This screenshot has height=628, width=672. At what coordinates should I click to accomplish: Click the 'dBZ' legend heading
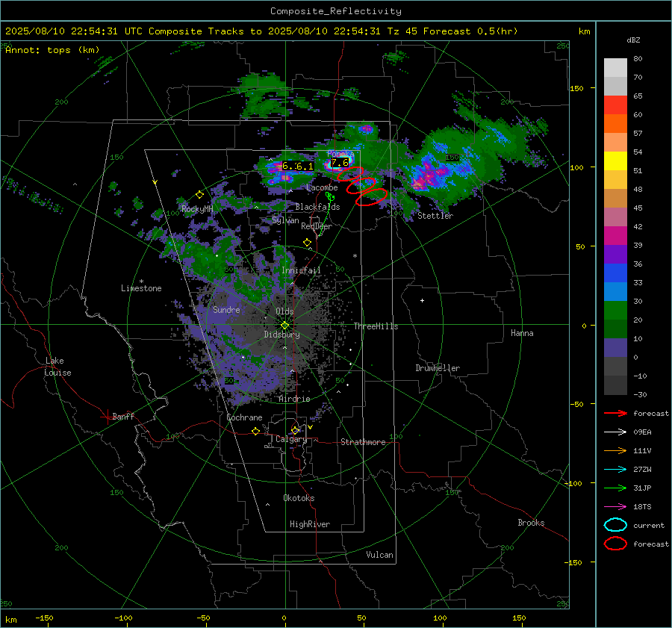[x=633, y=40]
